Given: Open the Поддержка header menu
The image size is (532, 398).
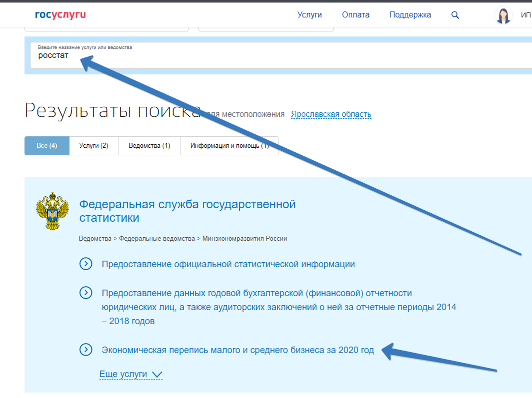Looking at the screenshot, I should click(410, 15).
